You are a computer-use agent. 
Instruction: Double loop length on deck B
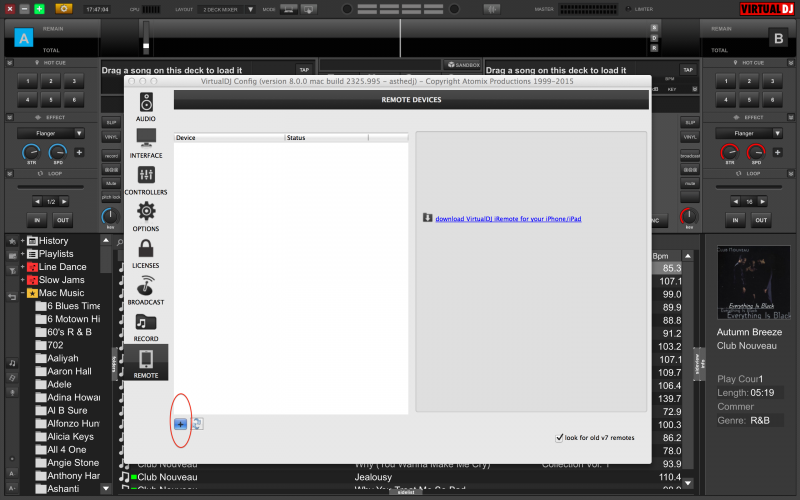[x=762, y=202]
